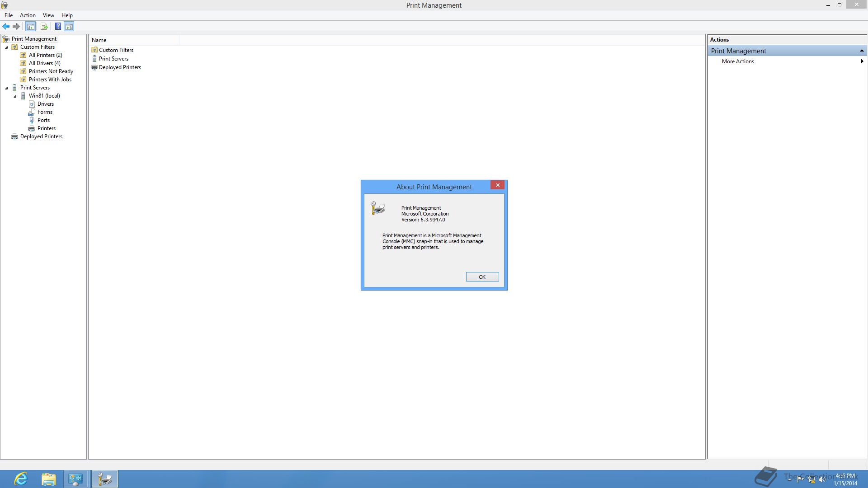
Task: Toggle the Show/Hide Action Pane button
Action: (69, 27)
